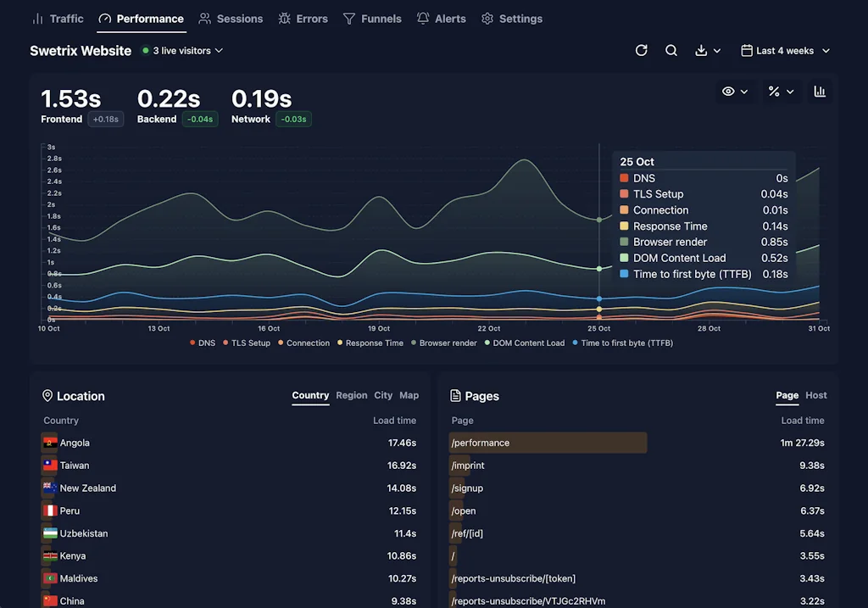The width and height of the screenshot is (868, 608).
Task: Open the export format chevron
Action: [x=716, y=51]
